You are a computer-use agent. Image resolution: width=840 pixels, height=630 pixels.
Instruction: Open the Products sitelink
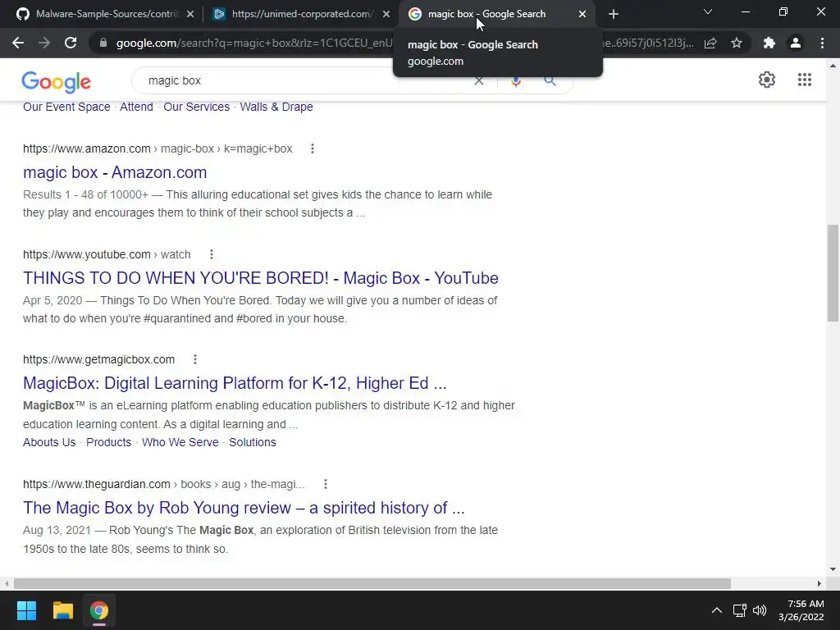(109, 442)
